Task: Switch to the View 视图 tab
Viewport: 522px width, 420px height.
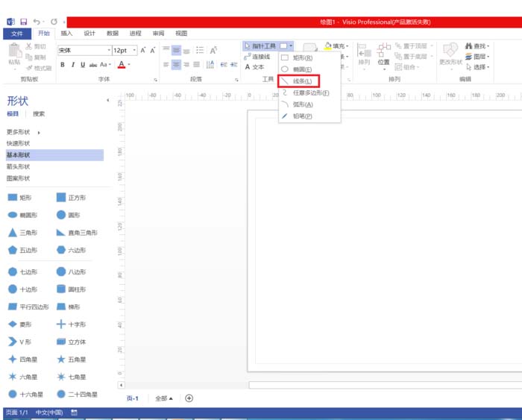Action: 181,34
